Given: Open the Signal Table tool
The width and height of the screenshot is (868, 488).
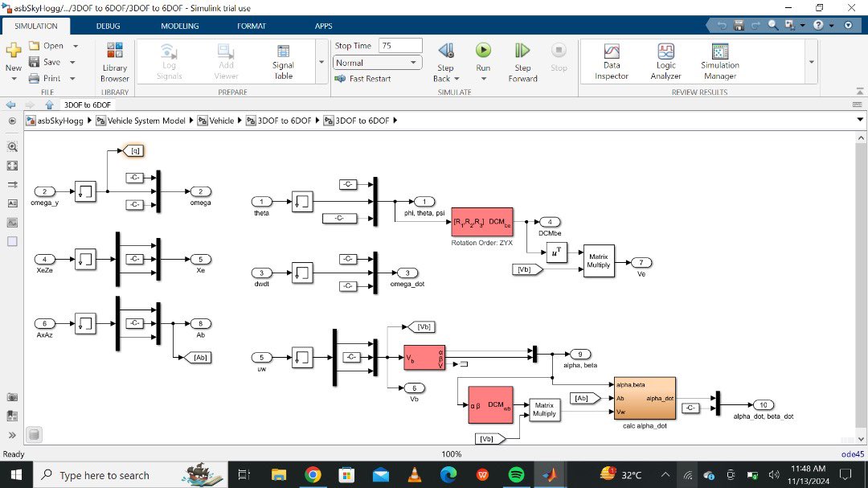Looking at the screenshot, I should [x=283, y=62].
